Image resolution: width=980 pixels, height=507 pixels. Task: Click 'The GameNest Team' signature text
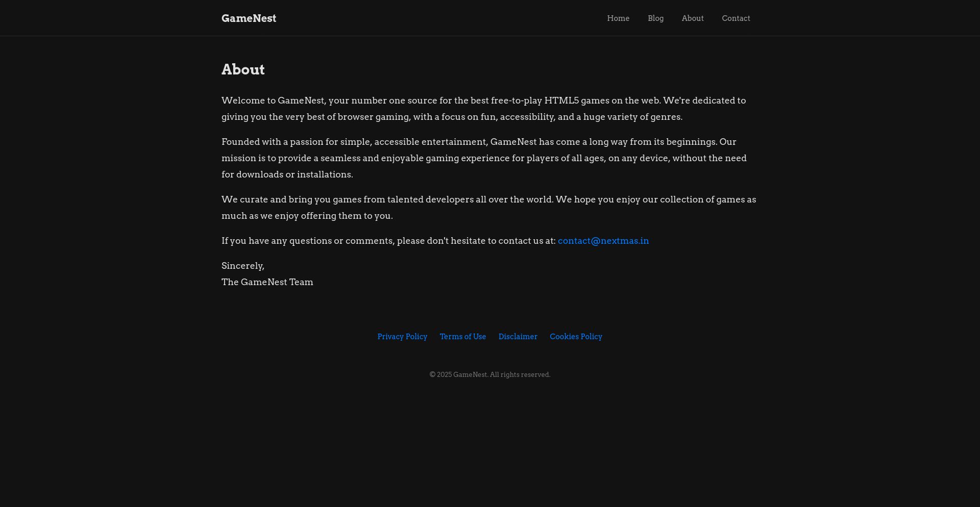click(267, 282)
